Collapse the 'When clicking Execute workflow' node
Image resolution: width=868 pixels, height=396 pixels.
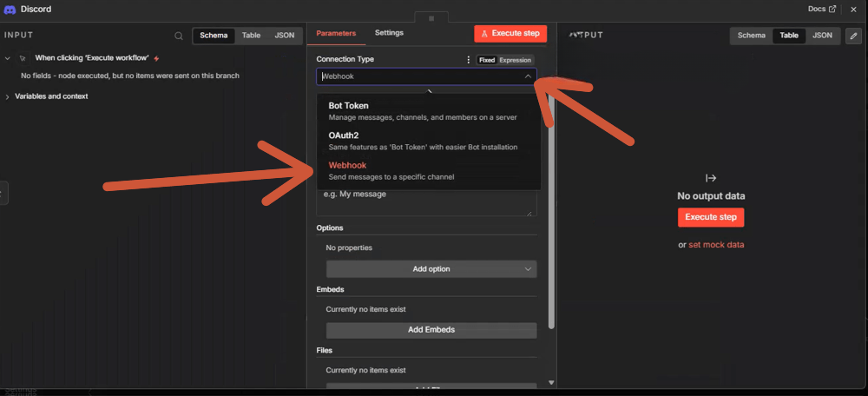point(8,58)
